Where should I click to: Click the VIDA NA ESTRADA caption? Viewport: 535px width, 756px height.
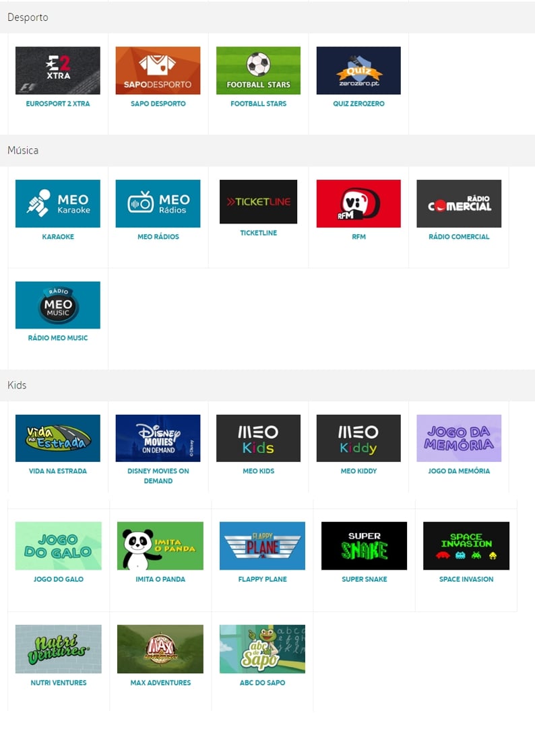coord(58,471)
